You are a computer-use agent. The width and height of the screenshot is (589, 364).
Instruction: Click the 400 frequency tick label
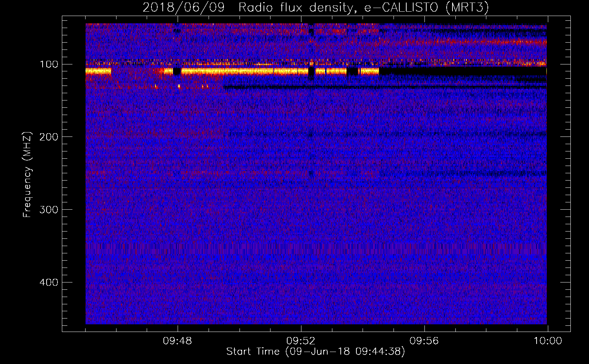click(x=49, y=282)
